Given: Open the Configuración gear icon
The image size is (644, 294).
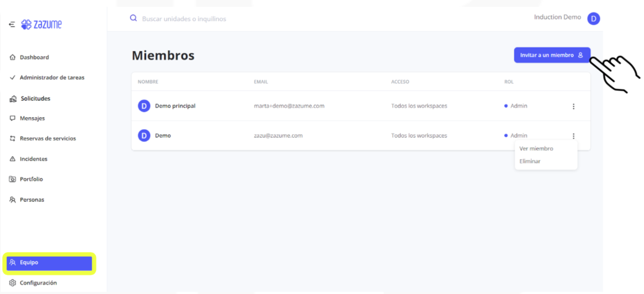Looking at the screenshot, I should click(13, 283).
